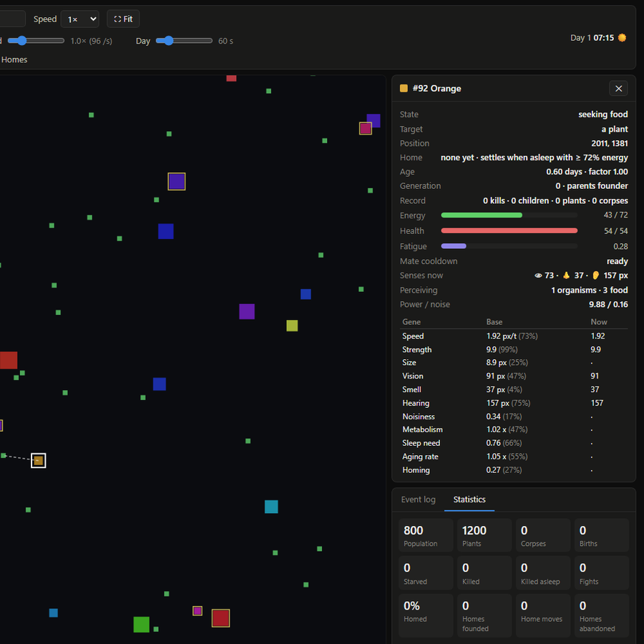Select the red organism with yellow outline
Viewport: 644px width, 644px height.
(x=220, y=618)
